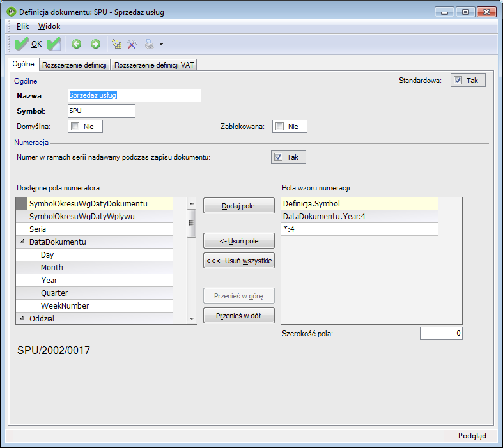The image size is (503, 448).
Task: Click the green OK checkmark icon
Action: (x=22, y=44)
